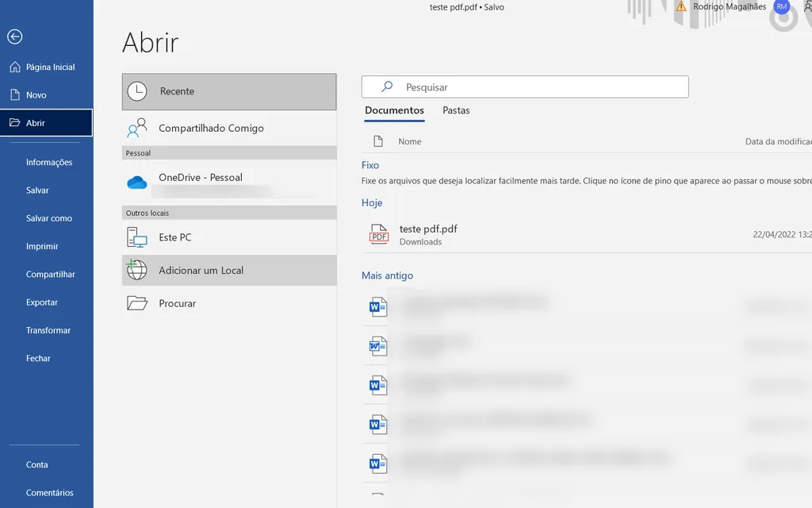Open the Salvar como option

(x=48, y=218)
